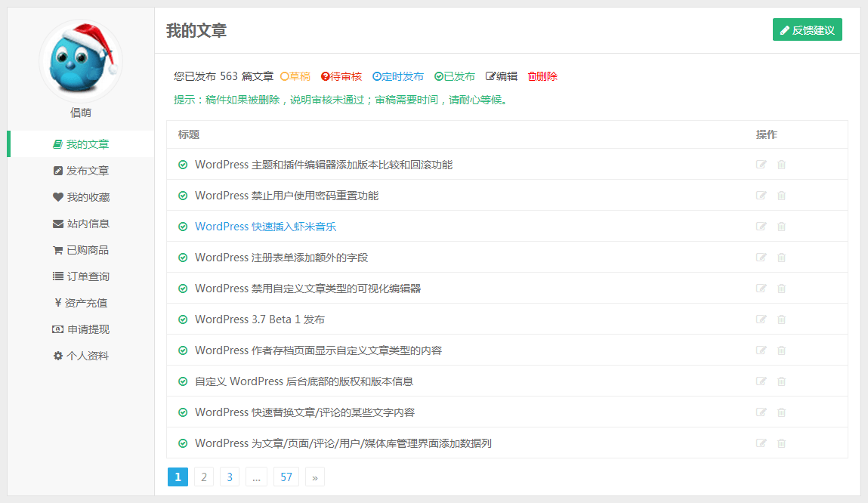Click the 标题 column header
This screenshot has width=868, height=503.
[x=189, y=134]
